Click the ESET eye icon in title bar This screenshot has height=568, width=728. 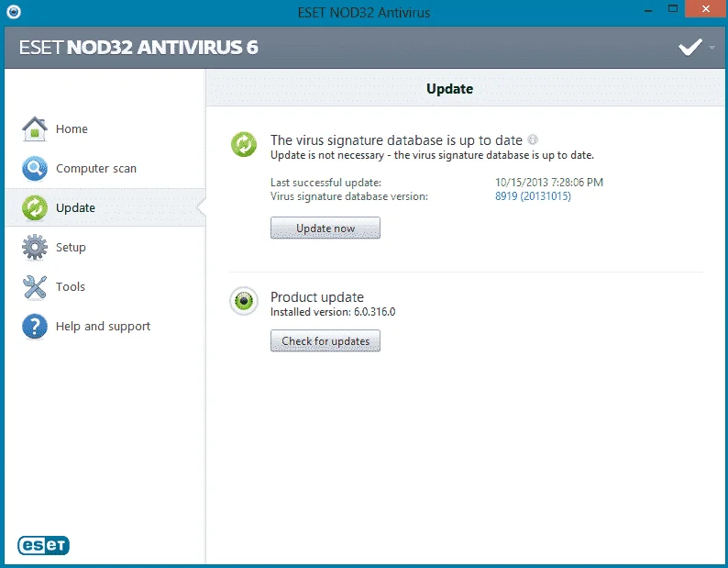[14, 12]
